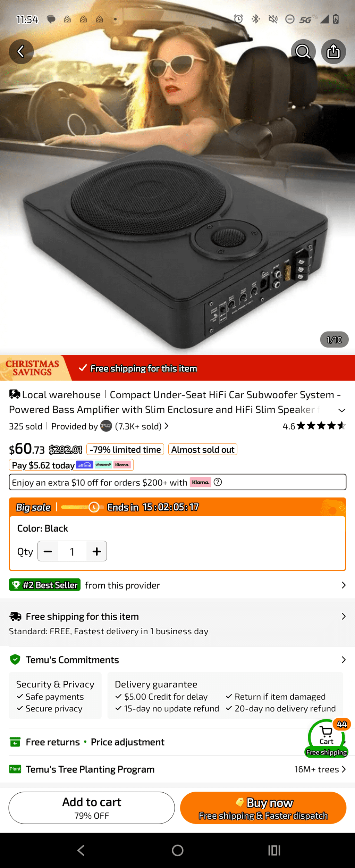Tap the green Temu's Commitments shield icon
The image size is (355, 868).
click(15, 659)
